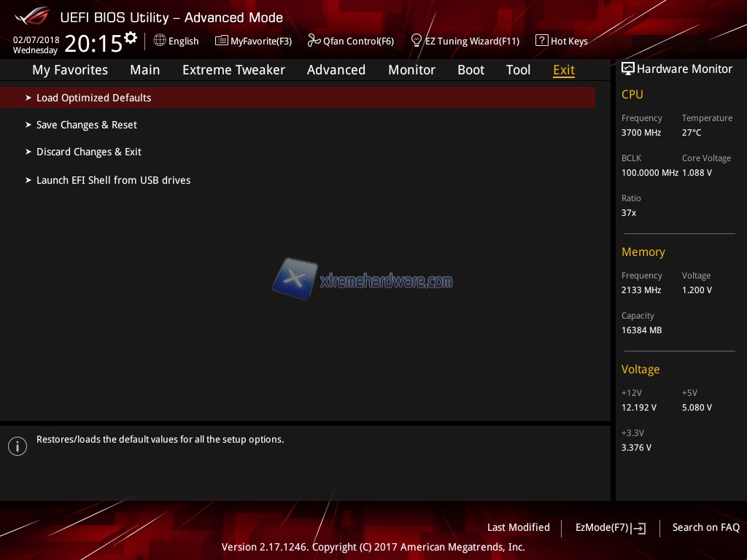
Task: Click the Qfan Control fan icon
Action: point(314,41)
